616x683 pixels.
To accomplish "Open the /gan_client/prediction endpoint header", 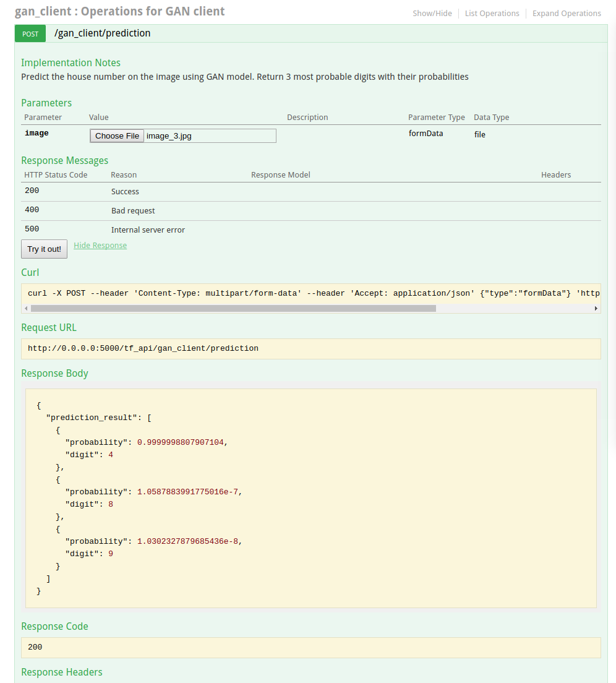I will coord(104,33).
